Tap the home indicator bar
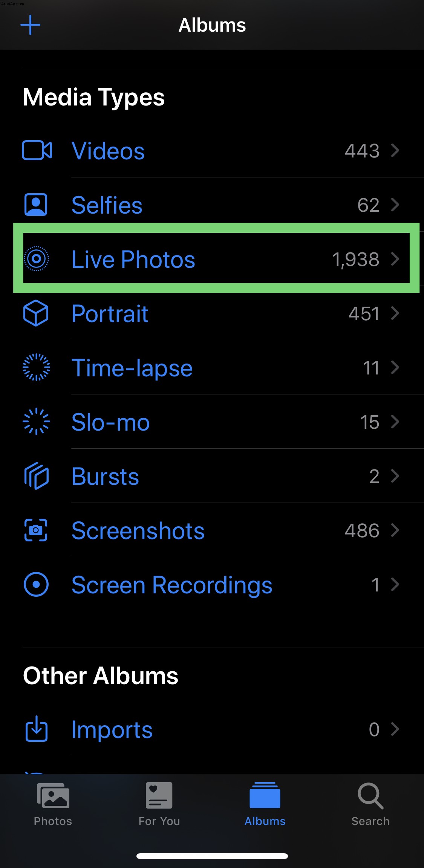This screenshot has height=868, width=424. click(212, 856)
